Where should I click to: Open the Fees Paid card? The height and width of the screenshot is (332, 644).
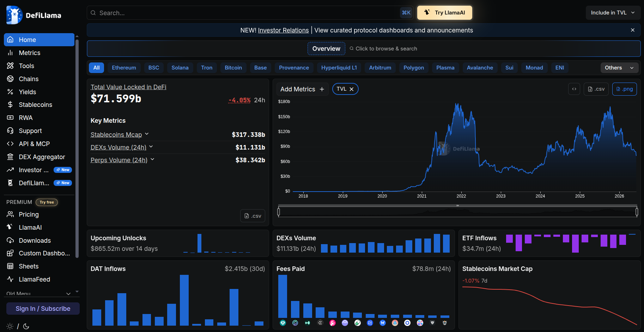click(x=364, y=295)
